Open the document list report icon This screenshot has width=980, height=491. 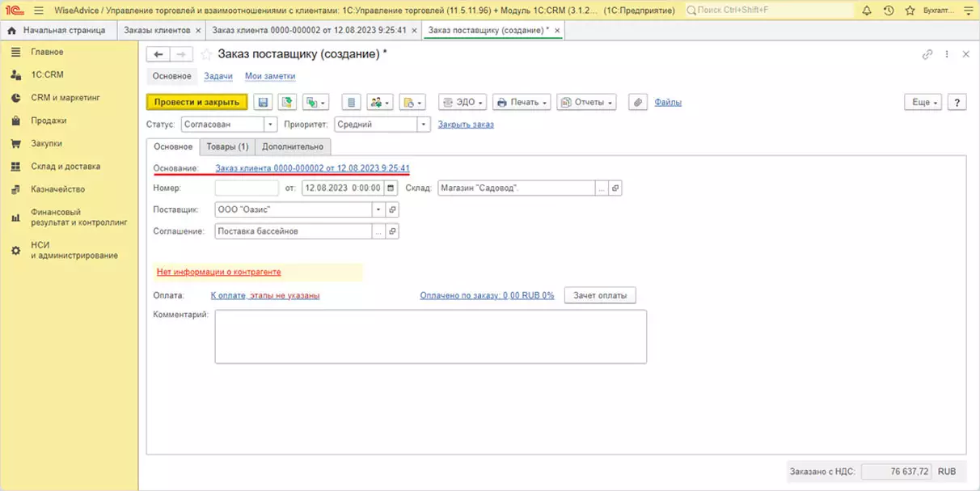(x=351, y=102)
